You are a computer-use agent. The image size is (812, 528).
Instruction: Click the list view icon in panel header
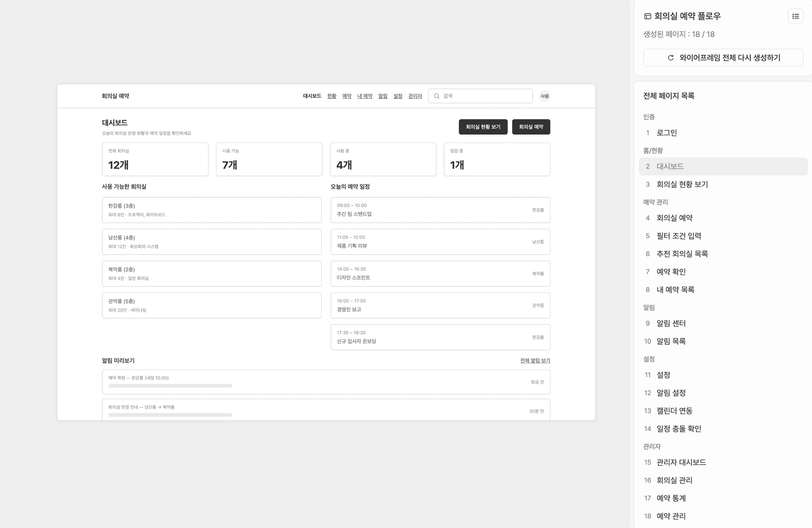click(x=795, y=16)
